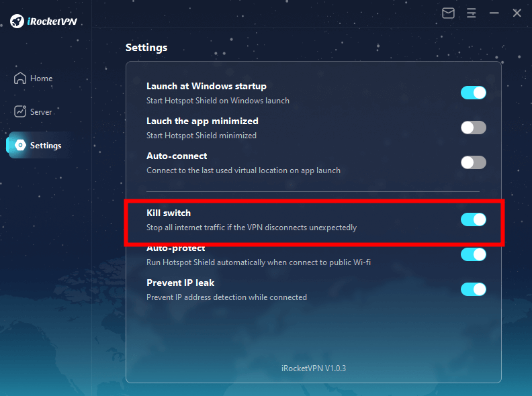532x396 pixels.
Task: Switch off Prevent IP leak
Action: tap(474, 289)
